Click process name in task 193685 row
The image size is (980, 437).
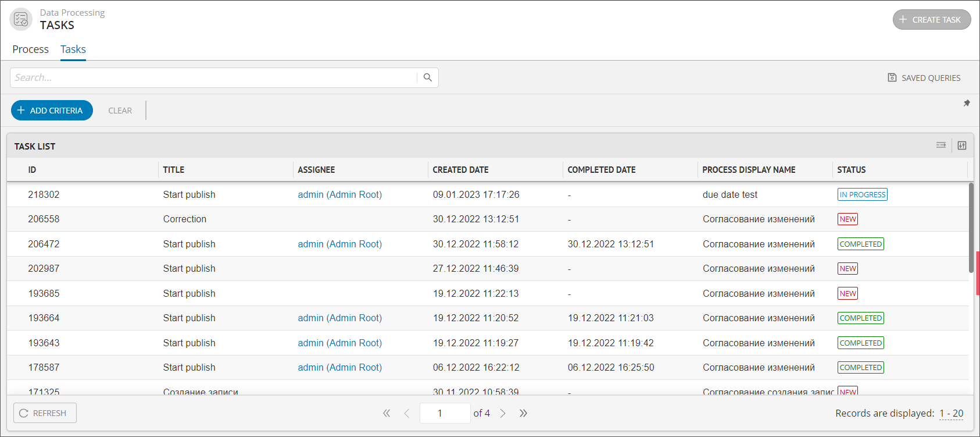tap(759, 293)
